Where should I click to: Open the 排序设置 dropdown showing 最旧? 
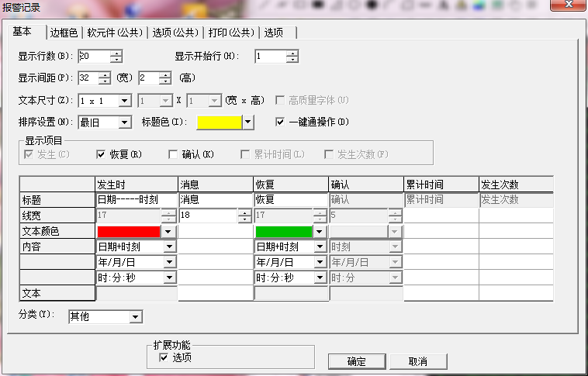(x=124, y=122)
